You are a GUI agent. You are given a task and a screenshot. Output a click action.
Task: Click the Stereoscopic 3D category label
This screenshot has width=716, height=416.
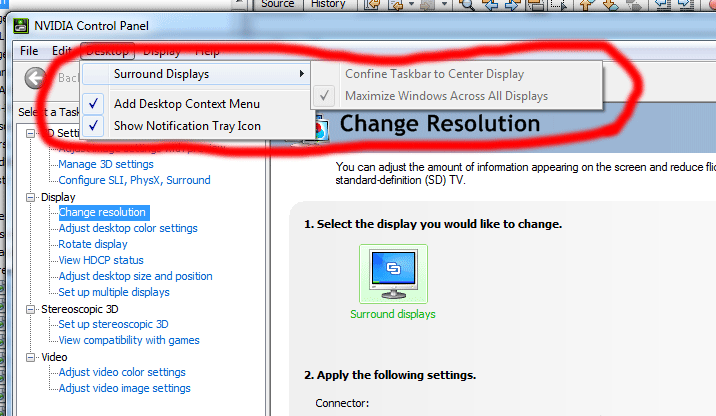coord(79,309)
